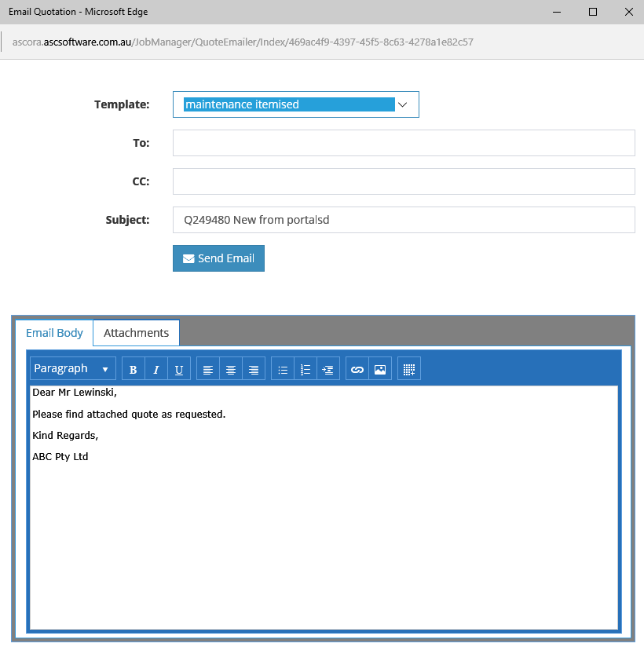The width and height of the screenshot is (644, 647).
Task: Focus the CC recipient field
Action: pos(404,181)
